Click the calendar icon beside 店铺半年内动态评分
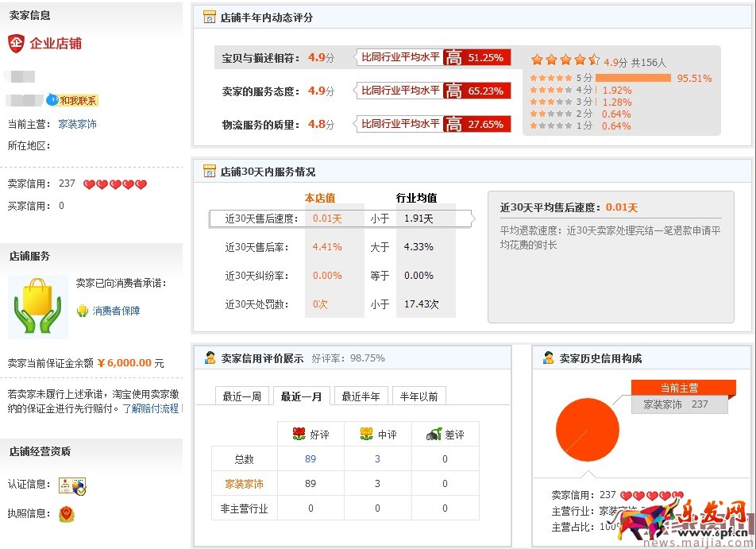This screenshot has height=549, width=756. (209, 17)
